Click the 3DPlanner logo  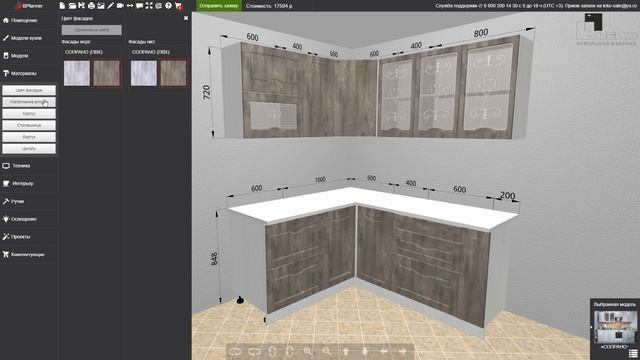29,6
